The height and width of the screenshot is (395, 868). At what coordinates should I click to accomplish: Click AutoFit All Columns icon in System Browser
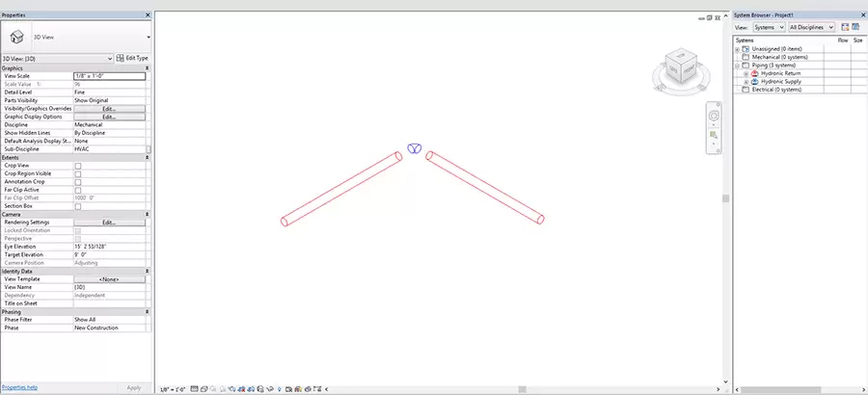845,27
